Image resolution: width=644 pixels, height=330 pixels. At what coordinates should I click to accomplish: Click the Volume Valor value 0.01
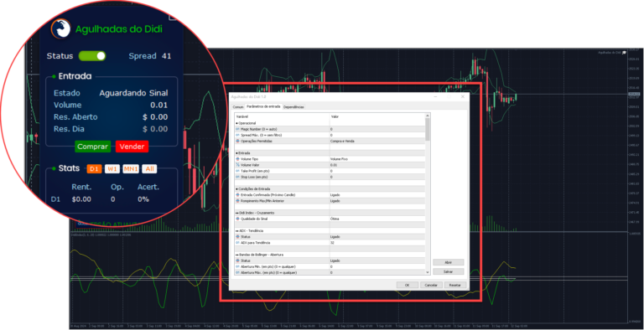(377, 165)
